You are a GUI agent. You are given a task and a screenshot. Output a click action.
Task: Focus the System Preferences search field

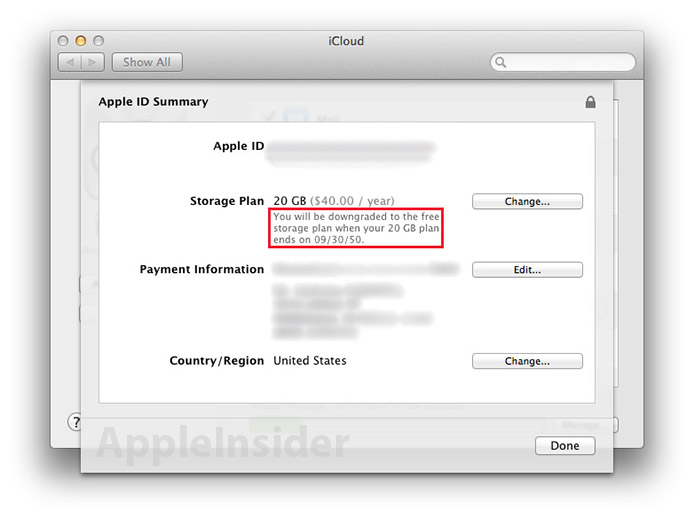565,62
